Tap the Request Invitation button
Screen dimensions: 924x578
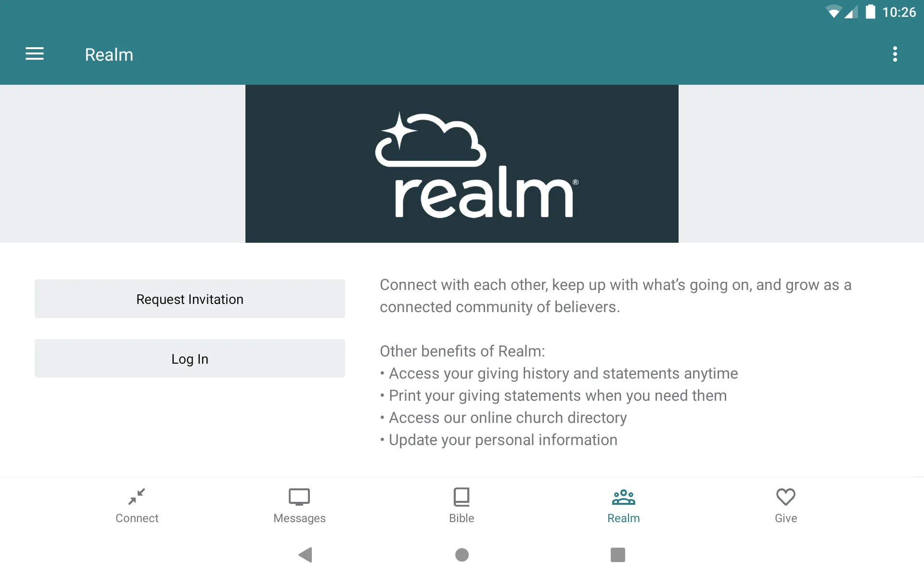click(x=190, y=299)
